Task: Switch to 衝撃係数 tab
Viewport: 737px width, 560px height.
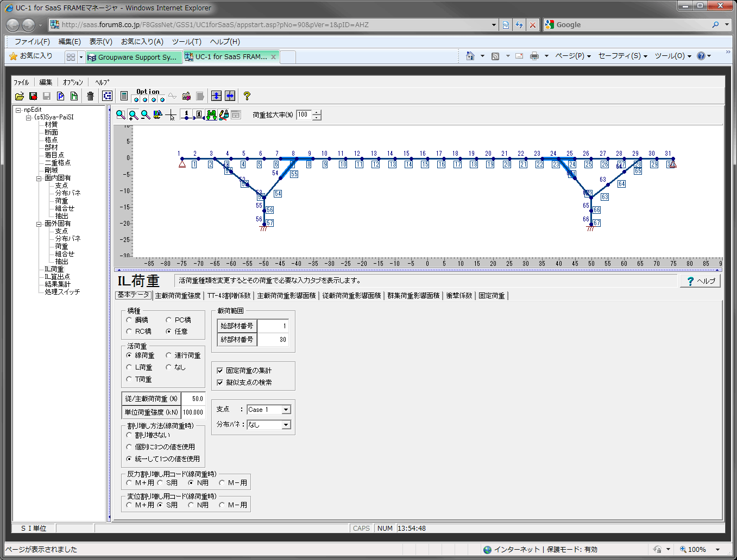Action: point(459,296)
